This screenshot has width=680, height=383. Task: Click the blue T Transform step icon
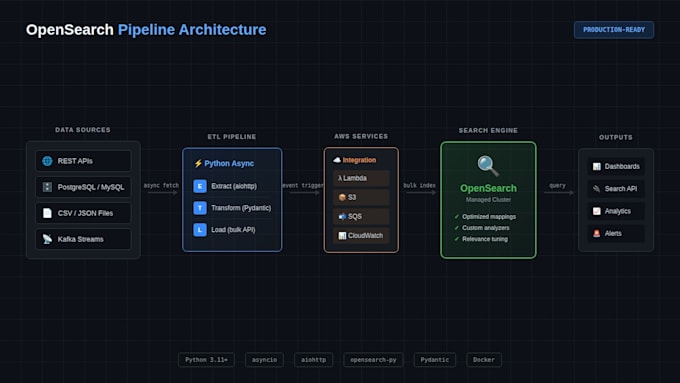[200, 208]
